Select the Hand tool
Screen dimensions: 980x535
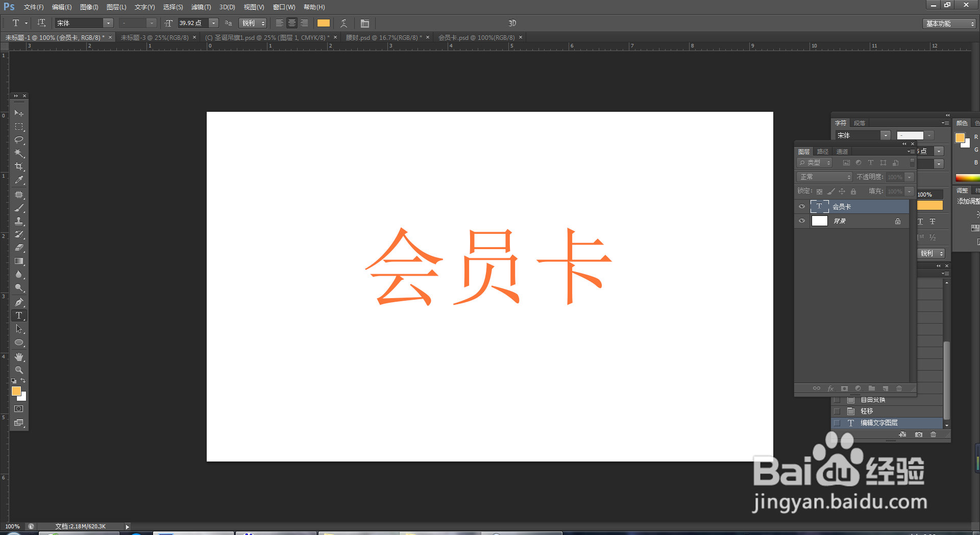(x=19, y=356)
